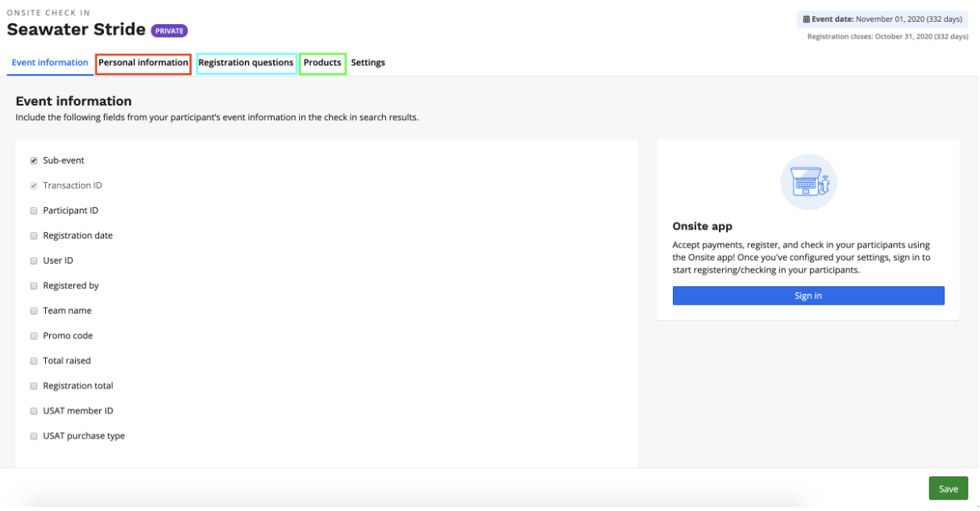
Task: Go to the Products tab
Action: pos(322,63)
